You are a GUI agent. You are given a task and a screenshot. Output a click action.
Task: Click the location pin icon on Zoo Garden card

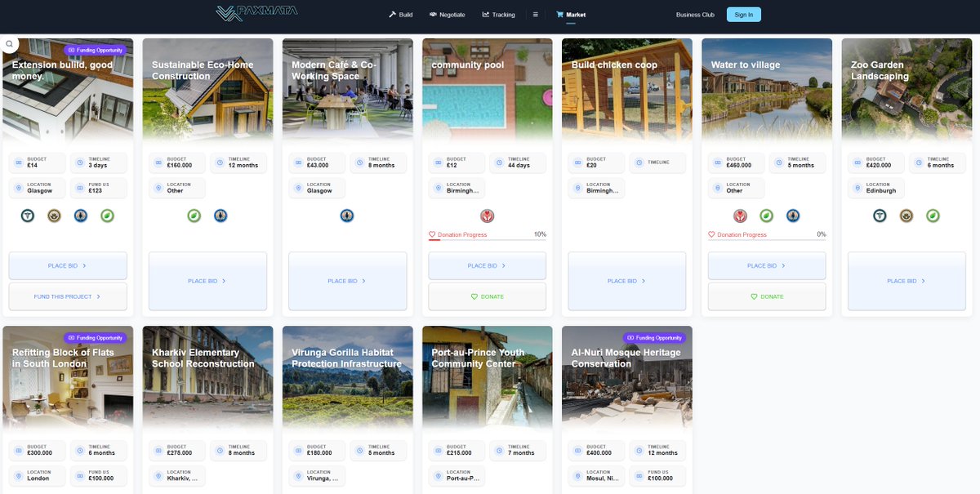pyautogui.click(x=858, y=188)
